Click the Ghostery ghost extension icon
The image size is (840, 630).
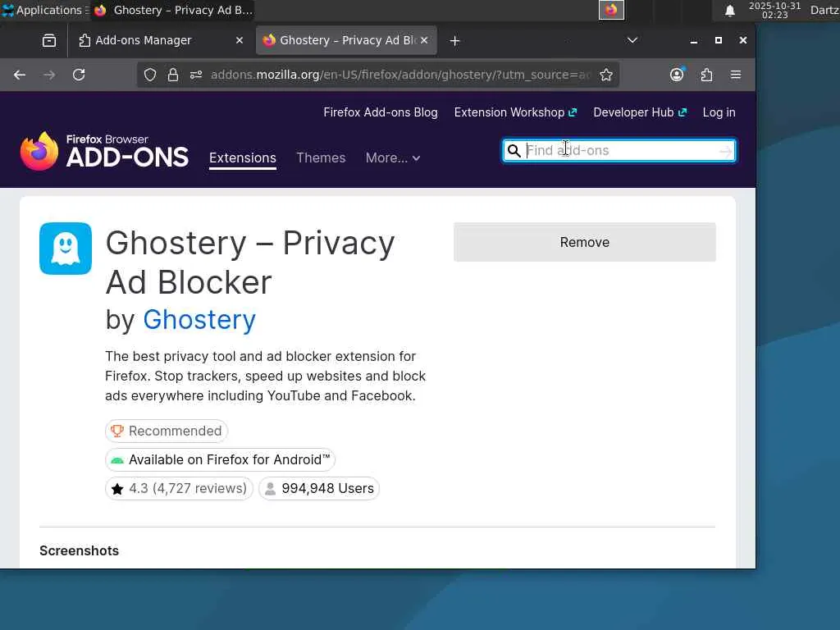[66, 249]
